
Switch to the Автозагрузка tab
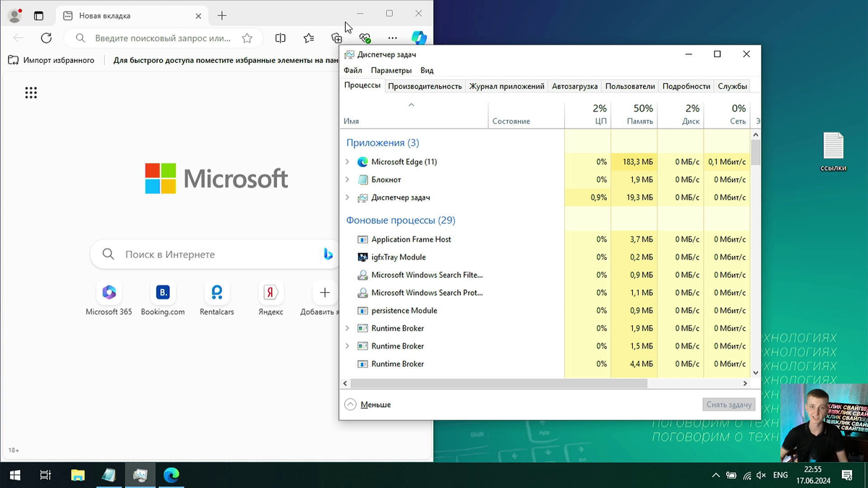coord(574,86)
